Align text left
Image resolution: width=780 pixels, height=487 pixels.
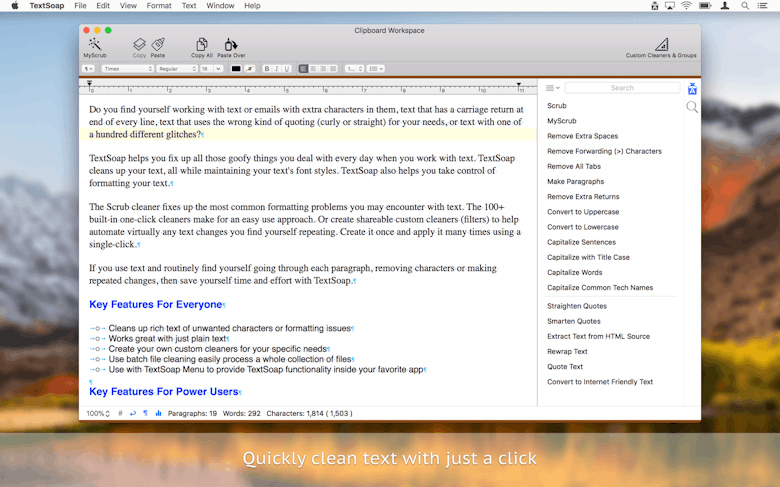click(303, 69)
